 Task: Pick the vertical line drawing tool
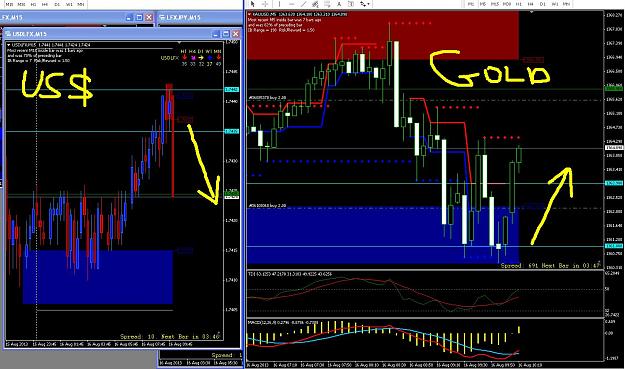click(x=279, y=4)
